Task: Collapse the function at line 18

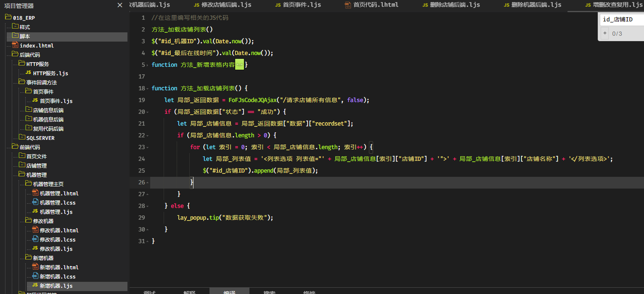Action: click(x=147, y=89)
